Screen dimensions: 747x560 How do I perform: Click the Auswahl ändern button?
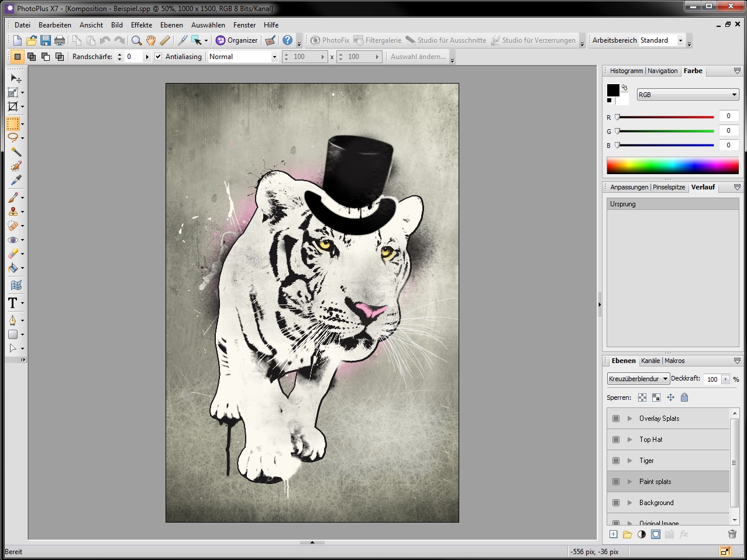click(x=418, y=57)
